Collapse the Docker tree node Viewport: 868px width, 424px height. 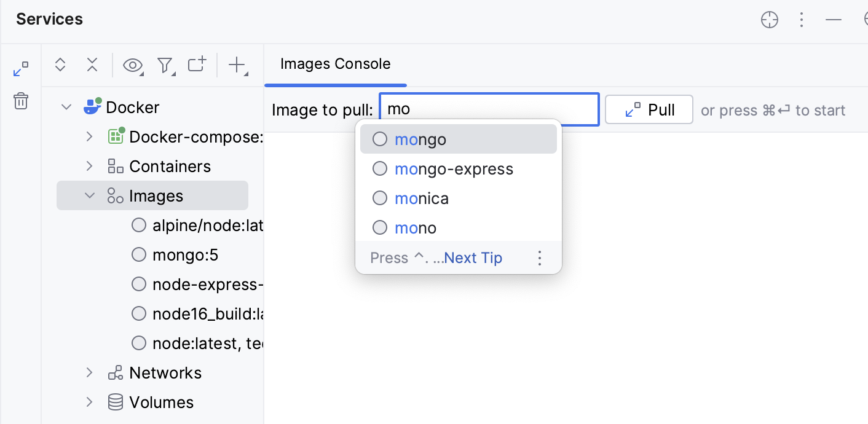point(66,106)
